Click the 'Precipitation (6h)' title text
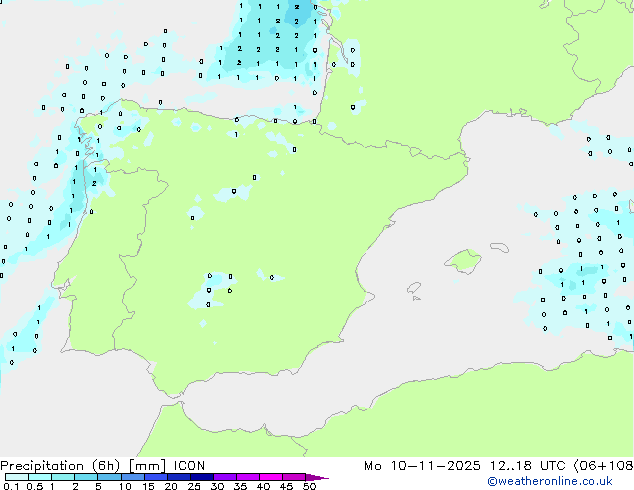The height and width of the screenshot is (490, 634). click(x=60, y=466)
